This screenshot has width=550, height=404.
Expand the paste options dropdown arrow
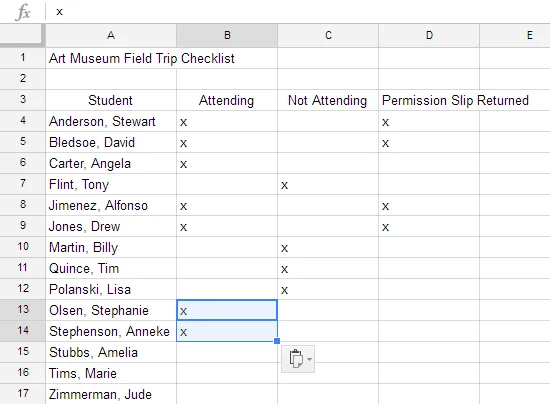coord(309,359)
